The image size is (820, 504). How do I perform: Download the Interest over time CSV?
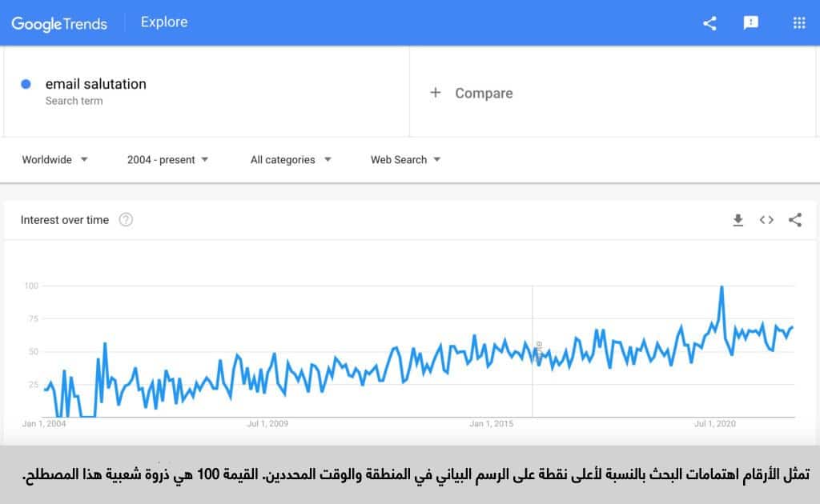pyautogui.click(x=738, y=220)
